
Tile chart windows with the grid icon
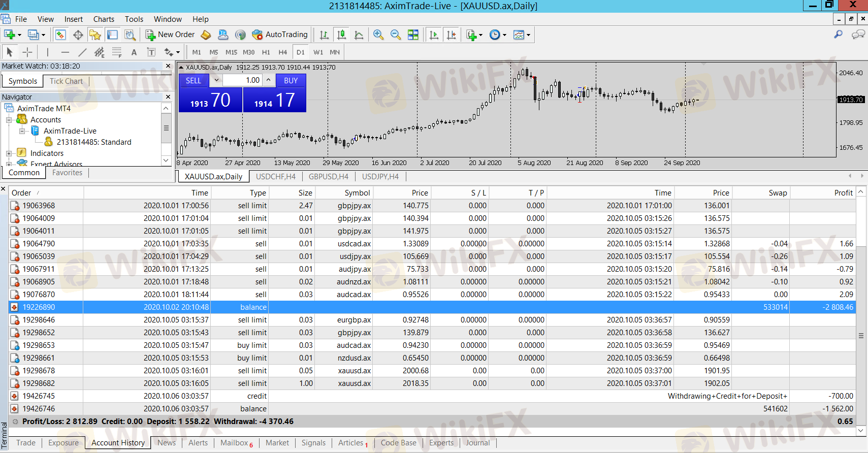[413, 35]
